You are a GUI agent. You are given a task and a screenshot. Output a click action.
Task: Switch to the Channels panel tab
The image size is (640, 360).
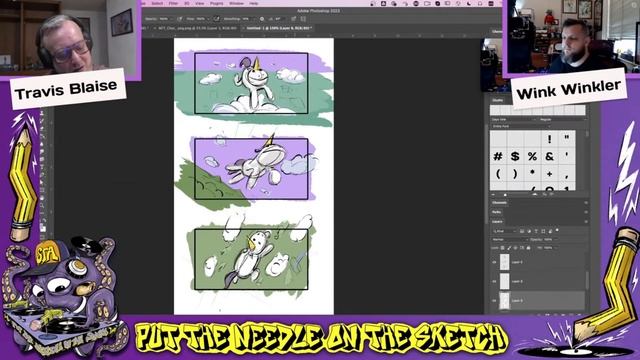click(500, 202)
